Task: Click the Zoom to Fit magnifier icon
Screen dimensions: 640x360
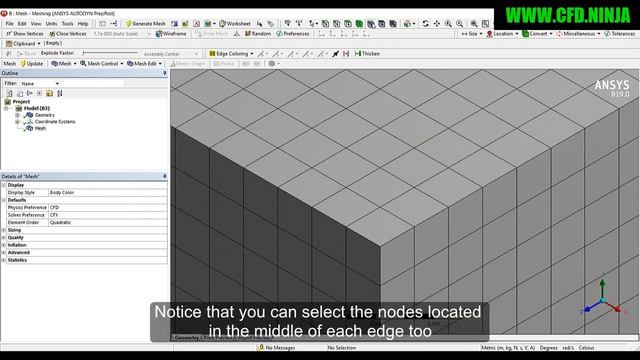Action: pyautogui.click(x=474, y=24)
